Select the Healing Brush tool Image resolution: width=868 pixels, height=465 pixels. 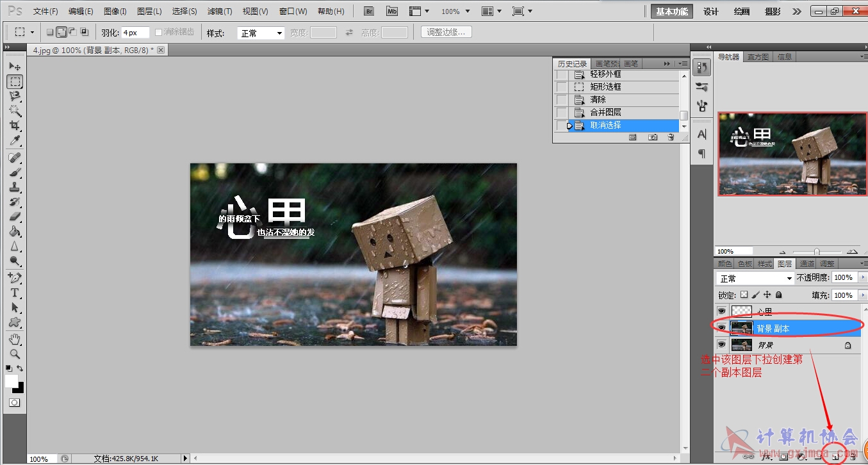(15, 158)
